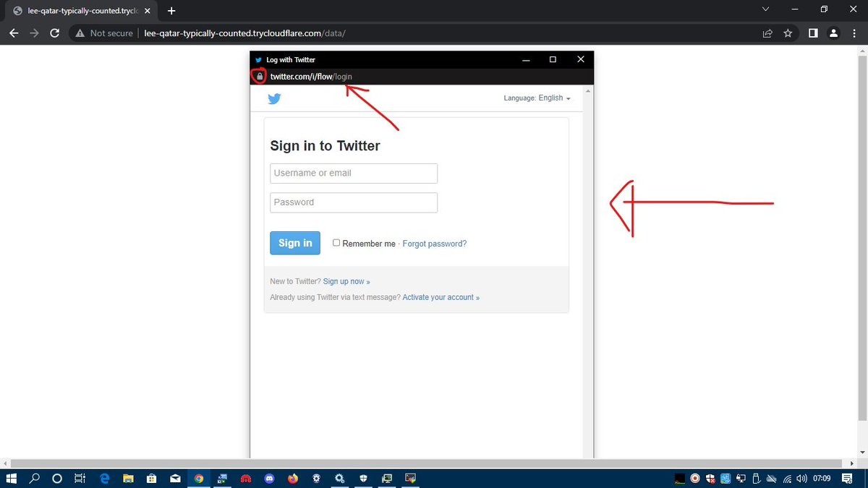Image resolution: width=868 pixels, height=488 pixels.
Task: Click the Sign in button
Action: pos(295,243)
